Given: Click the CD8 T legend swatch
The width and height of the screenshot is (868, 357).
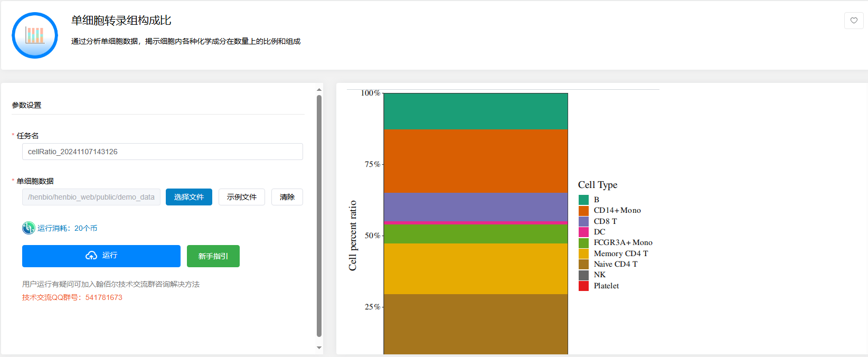Looking at the screenshot, I should click(583, 221).
